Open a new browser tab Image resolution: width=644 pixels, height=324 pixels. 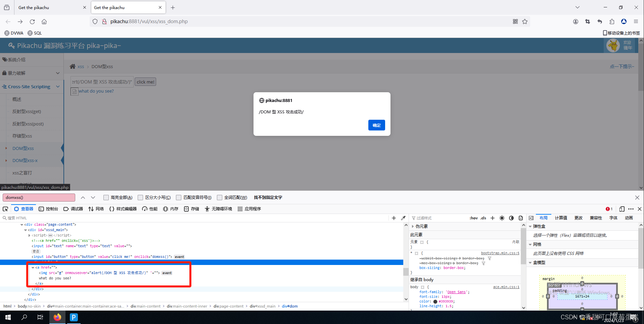point(173,7)
